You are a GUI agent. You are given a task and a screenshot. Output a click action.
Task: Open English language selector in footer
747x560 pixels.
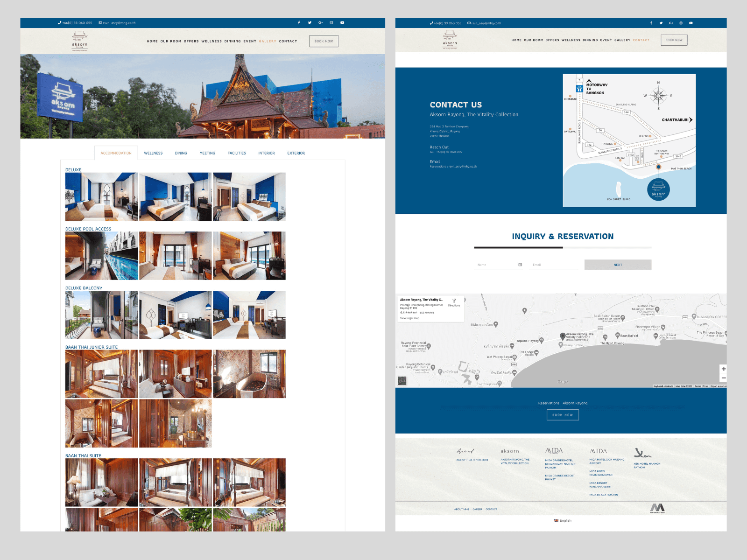click(563, 520)
